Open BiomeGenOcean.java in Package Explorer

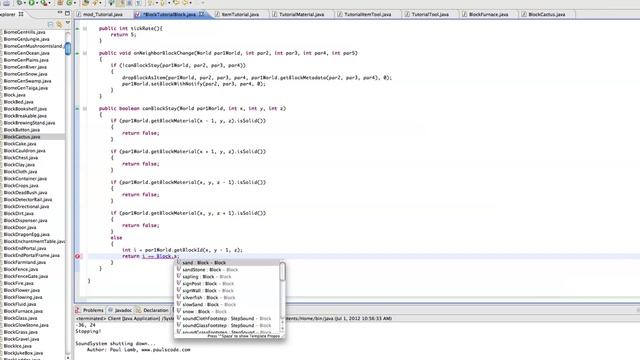[27, 53]
